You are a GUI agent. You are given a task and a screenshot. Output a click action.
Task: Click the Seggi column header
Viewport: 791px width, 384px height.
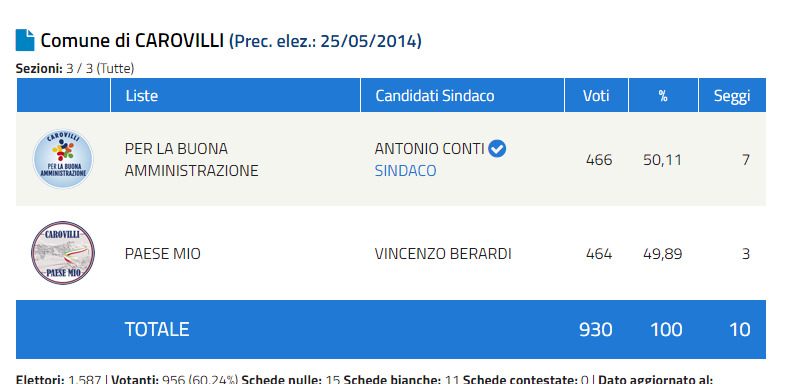[732, 95]
